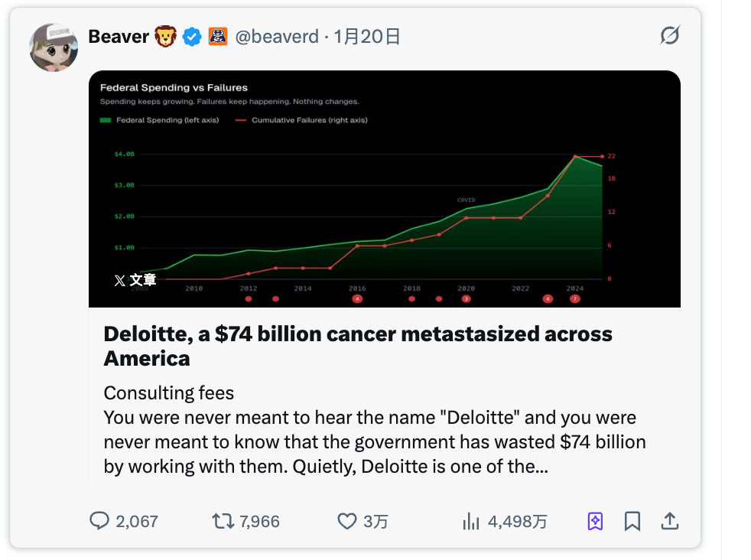751x560 pixels.
Task: Click Beaver's blue verified checkmark badge
Action: pos(191,36)
